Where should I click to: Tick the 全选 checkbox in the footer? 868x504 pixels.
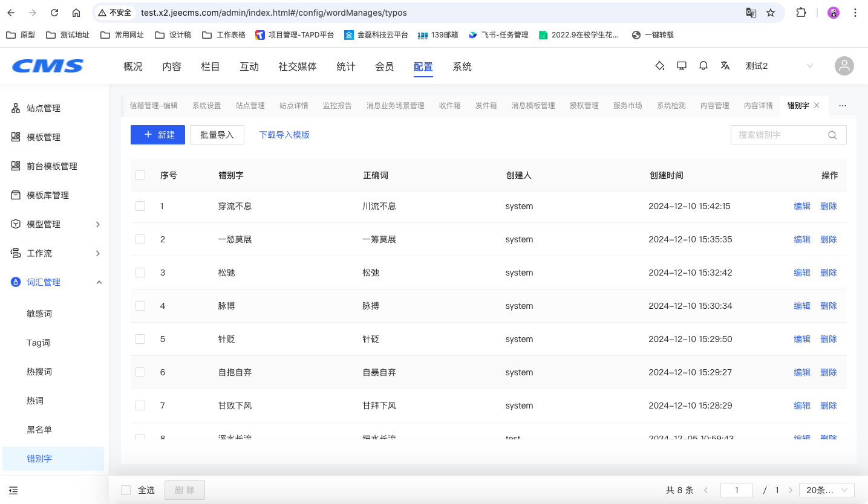126,490
